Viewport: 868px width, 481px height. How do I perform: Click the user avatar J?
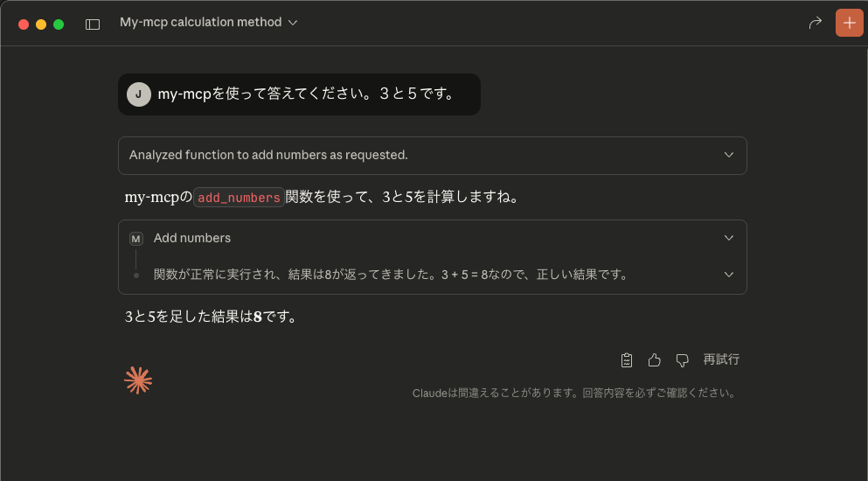coord(138,94)
